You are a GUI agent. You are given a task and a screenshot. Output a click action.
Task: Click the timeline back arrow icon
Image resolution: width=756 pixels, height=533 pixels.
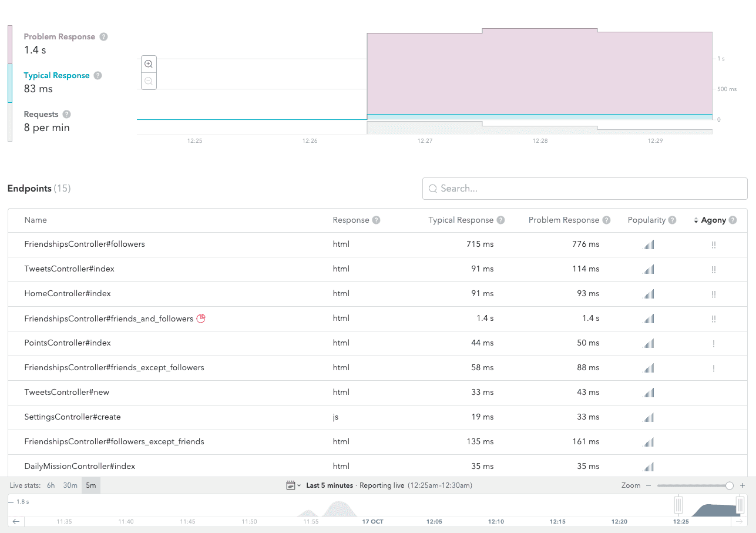click(16, 521)
